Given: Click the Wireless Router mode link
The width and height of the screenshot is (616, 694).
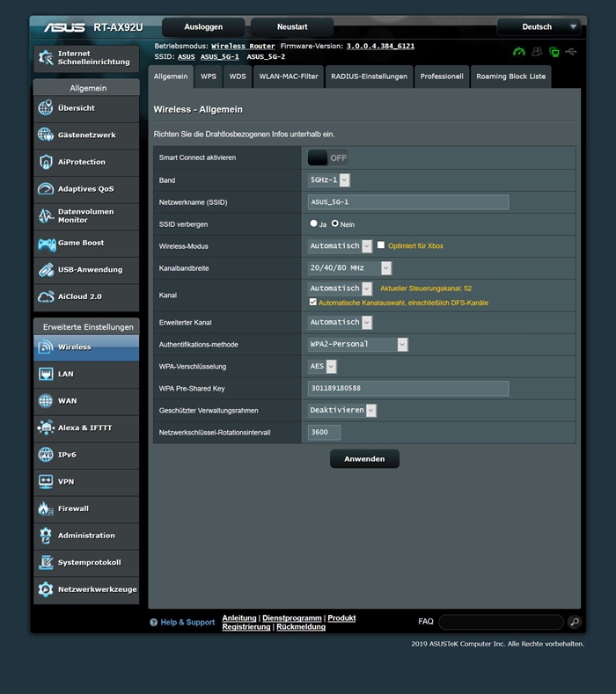Looking at the screenshot, I should pyautogui.click(x=243, y=46).
